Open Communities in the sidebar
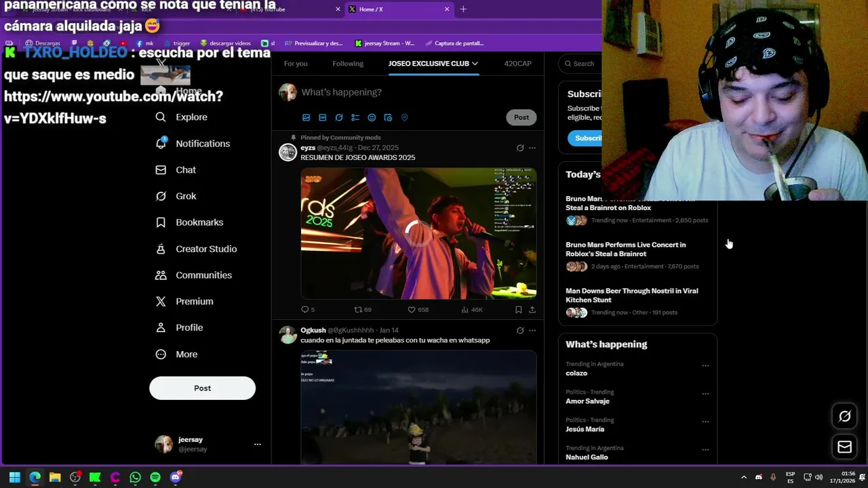The width and height of the screenshot is (868, 488). 193,275
